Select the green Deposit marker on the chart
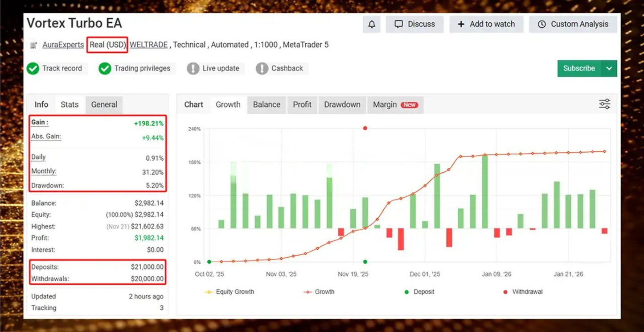The height and width of the screenshot is (332, 644). (365, 262)
